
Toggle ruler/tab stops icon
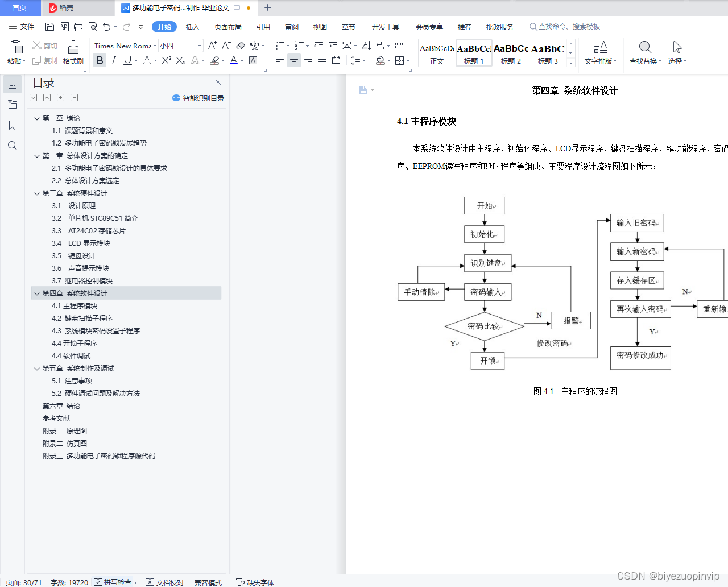point(400,46)
